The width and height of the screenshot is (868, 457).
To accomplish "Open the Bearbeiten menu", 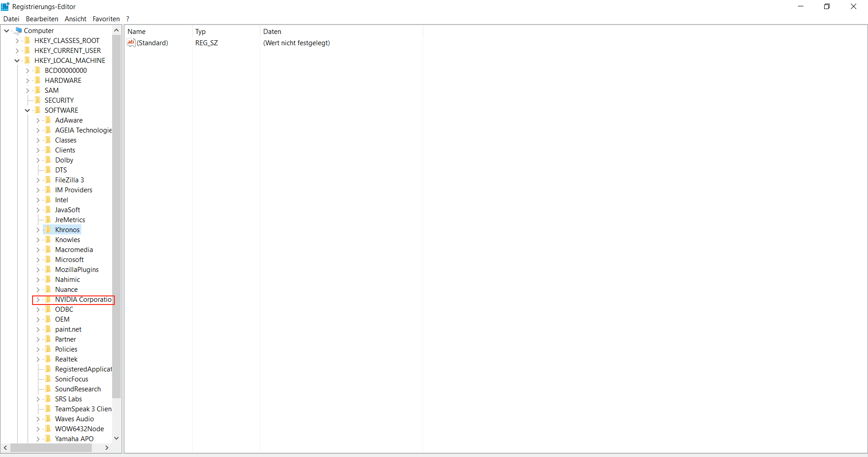I will (x=42, y=19).
